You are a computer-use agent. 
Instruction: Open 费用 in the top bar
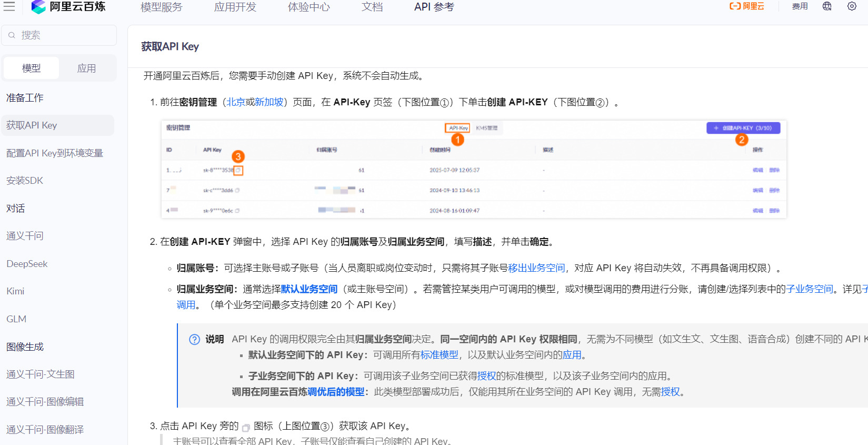[800, 6]
